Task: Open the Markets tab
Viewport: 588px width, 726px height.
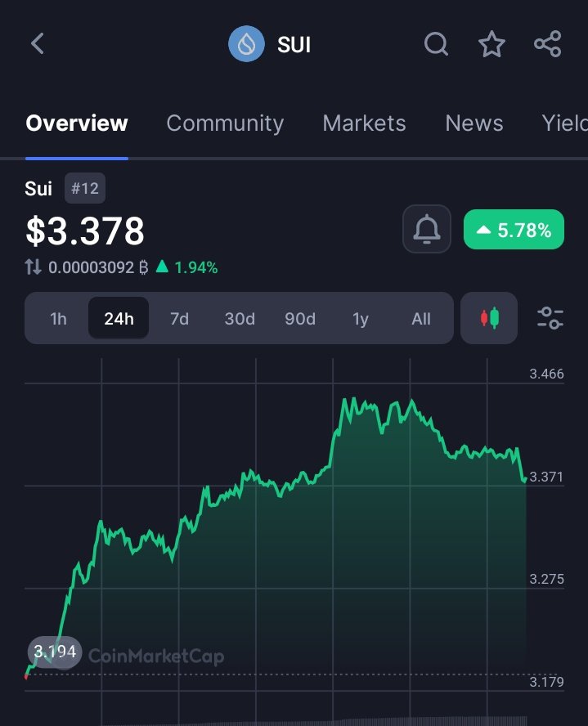Action: pos(365,123)
